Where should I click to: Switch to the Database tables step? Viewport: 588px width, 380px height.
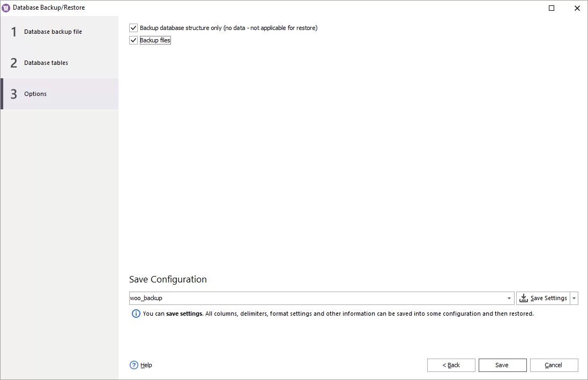46,63
